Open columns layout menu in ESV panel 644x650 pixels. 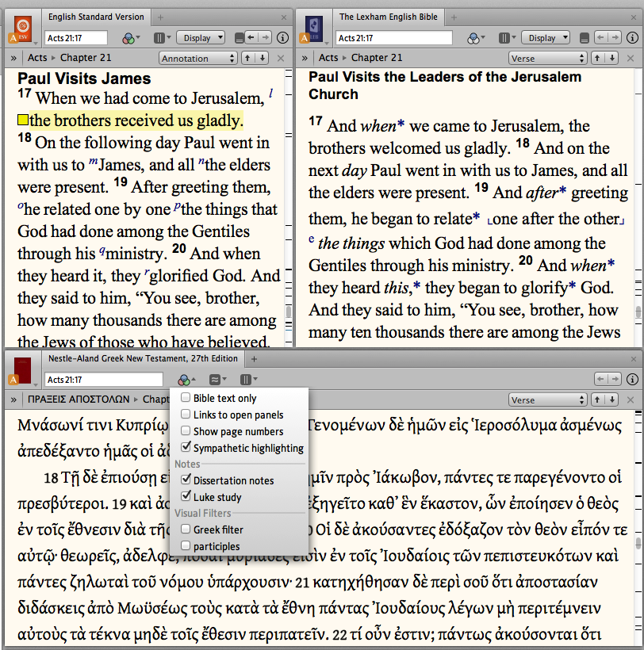(x=162, y=38)
